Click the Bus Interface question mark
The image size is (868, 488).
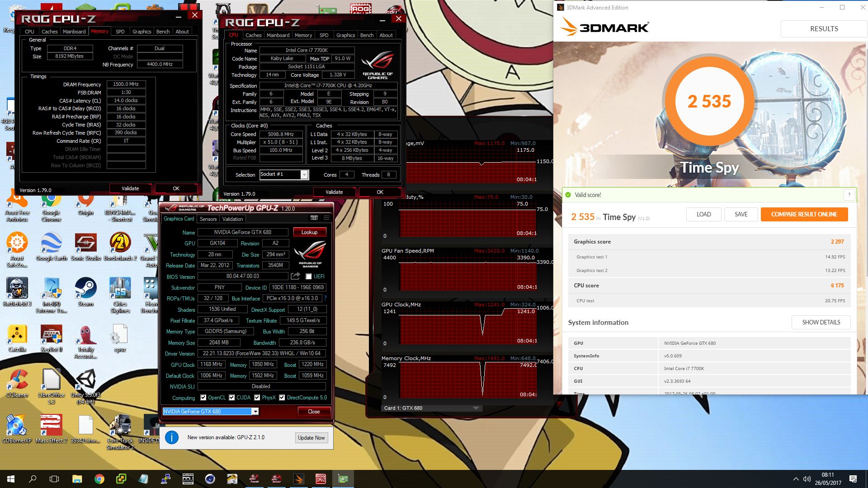(x=325, y=298)
